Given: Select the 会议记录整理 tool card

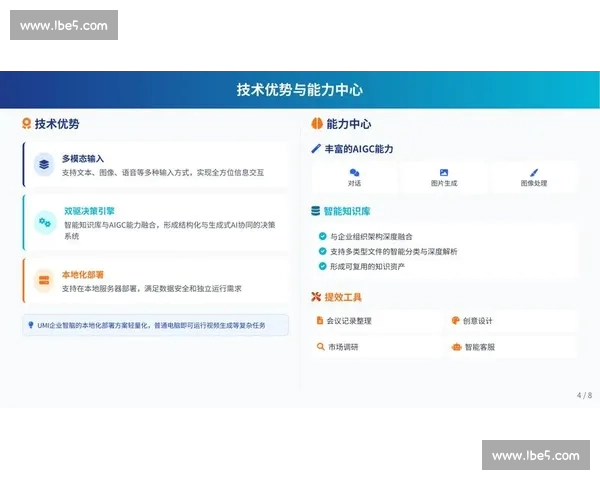Looking at the screenshot, I should point(377,321).
